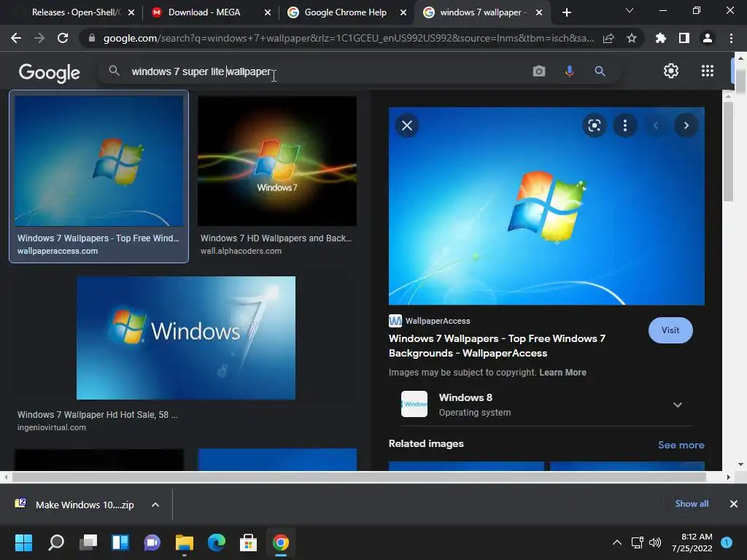Open the clock showing 8:12 AM
Viewport: 747px width, 560px height.
[x=692, y=542]
